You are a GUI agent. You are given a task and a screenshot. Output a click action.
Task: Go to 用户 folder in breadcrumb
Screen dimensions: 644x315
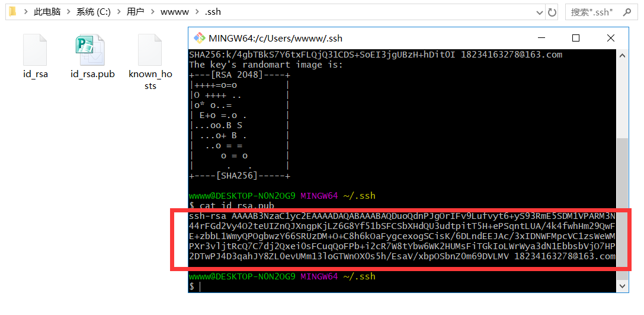coord(136,12)
